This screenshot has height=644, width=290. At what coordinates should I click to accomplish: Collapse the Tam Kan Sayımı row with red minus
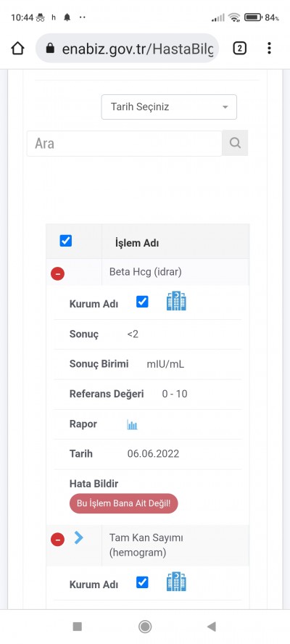coord(57,540)
